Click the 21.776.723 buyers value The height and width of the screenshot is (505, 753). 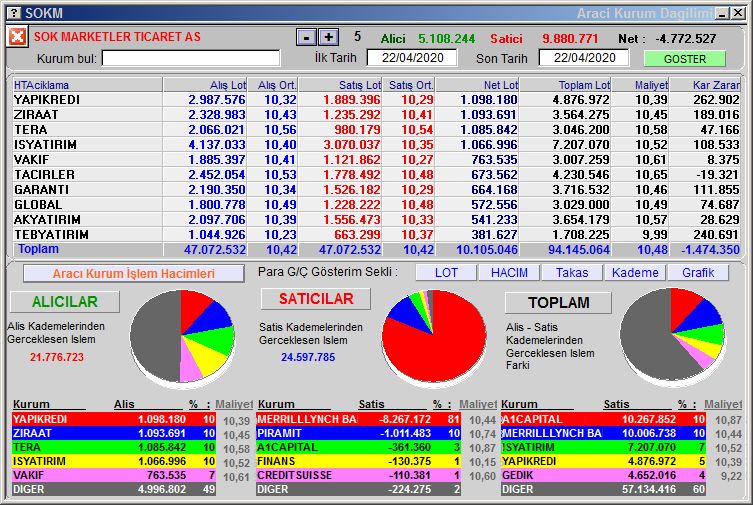coord(57,357)
